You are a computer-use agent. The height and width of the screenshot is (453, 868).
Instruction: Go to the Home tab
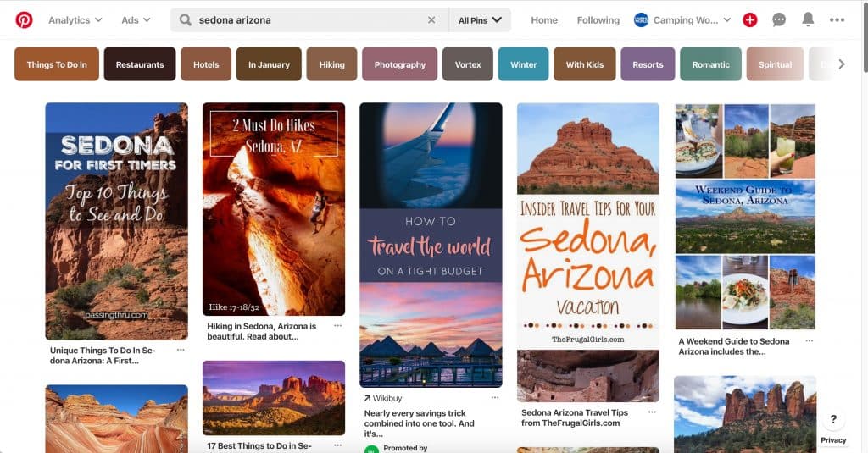(x=544, y=20)
